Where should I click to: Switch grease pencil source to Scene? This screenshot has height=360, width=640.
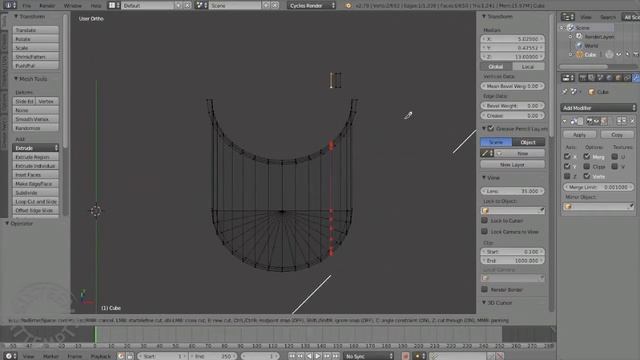coord(496,142)
